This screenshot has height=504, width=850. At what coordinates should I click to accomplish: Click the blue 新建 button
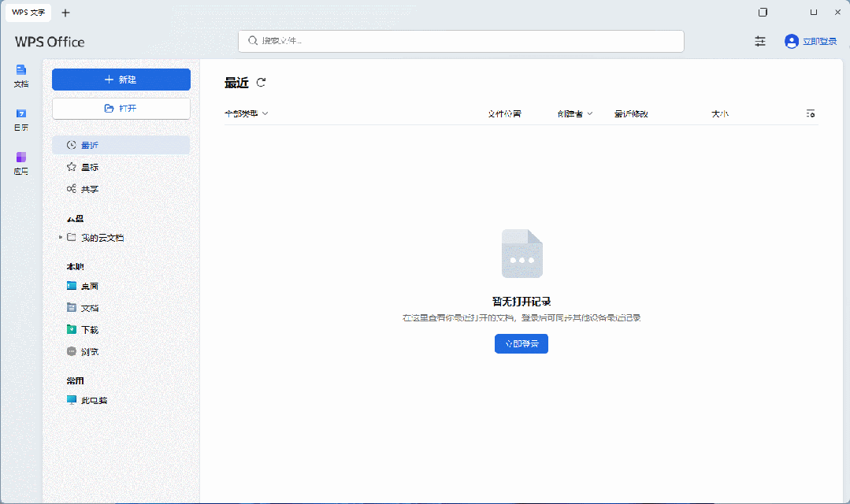121,80
